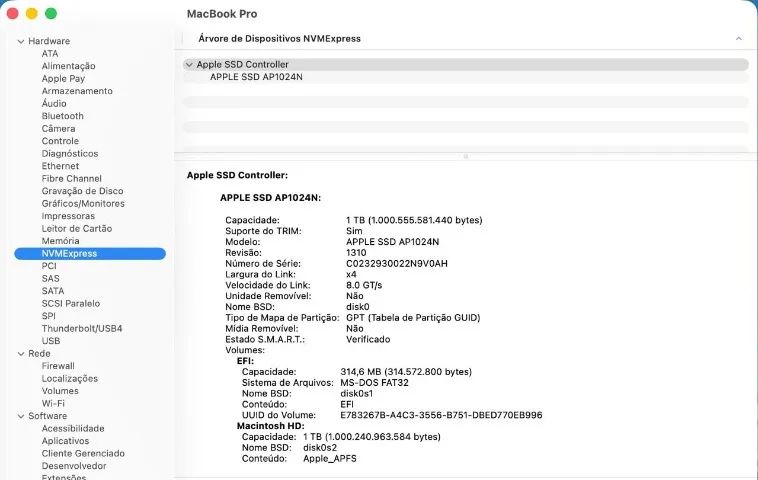Open Impressoras in the sidebar
Screen dimensions: 758x480
click(x=68, y=216)
